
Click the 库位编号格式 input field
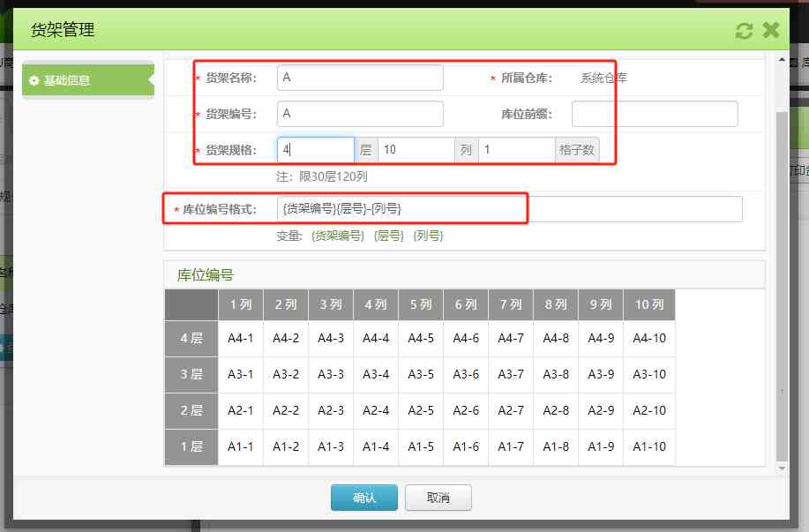pyautogui.click(x=509, y=209)
